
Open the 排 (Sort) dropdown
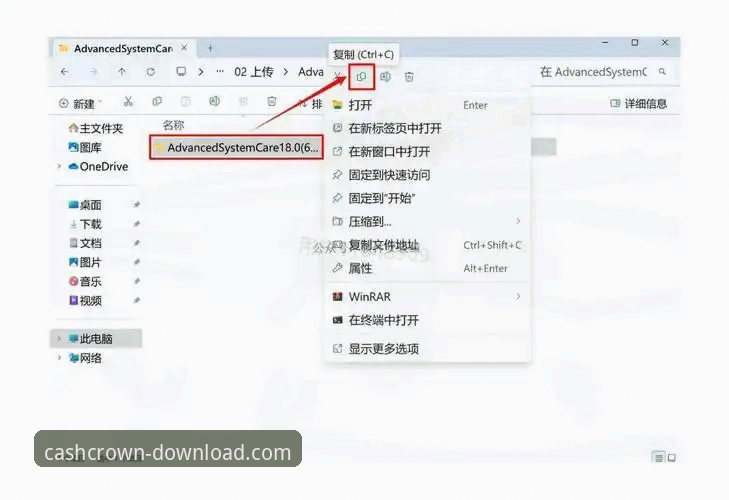click(x=310, y=104)
